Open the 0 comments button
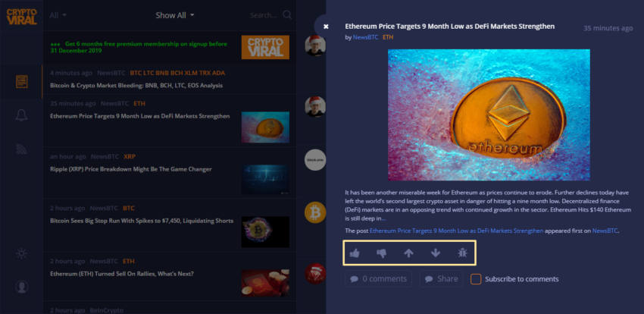 point(378,279)
